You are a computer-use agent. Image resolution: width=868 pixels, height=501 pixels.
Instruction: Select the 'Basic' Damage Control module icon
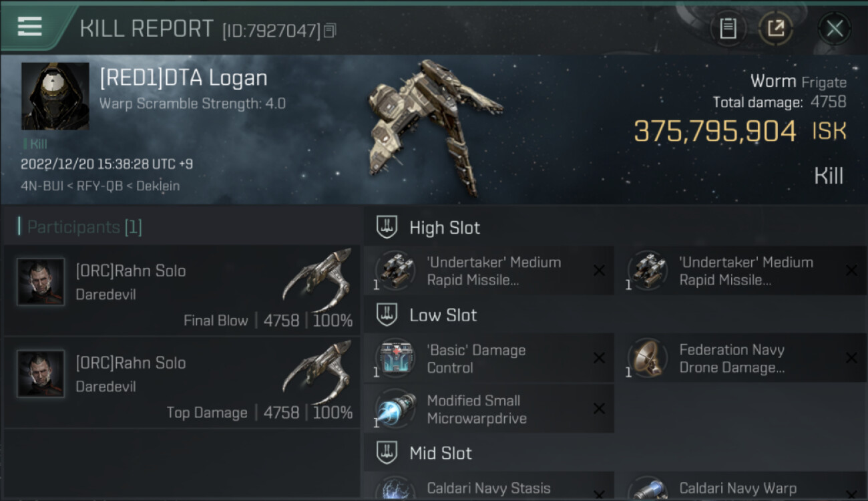(x=395, y=358)
